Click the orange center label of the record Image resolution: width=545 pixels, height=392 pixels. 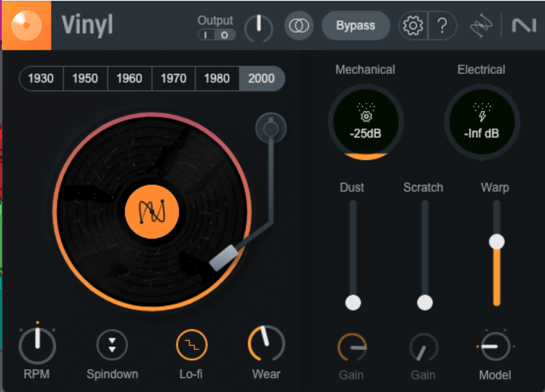pos(152,212)
